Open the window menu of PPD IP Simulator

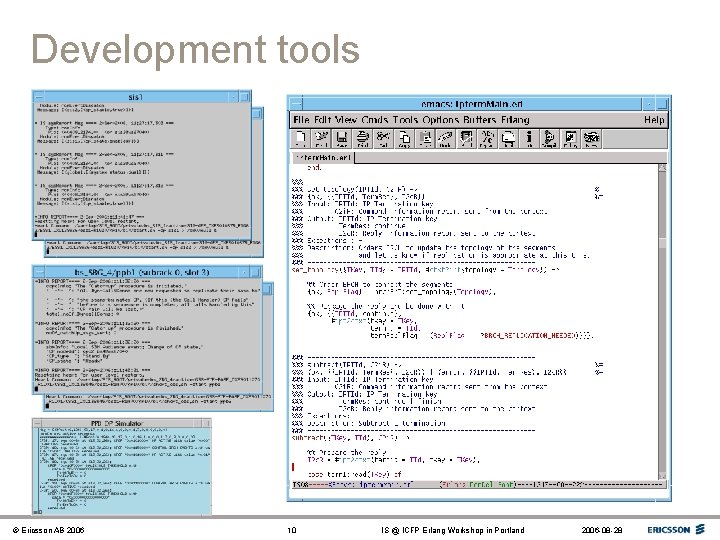point(38,423)
